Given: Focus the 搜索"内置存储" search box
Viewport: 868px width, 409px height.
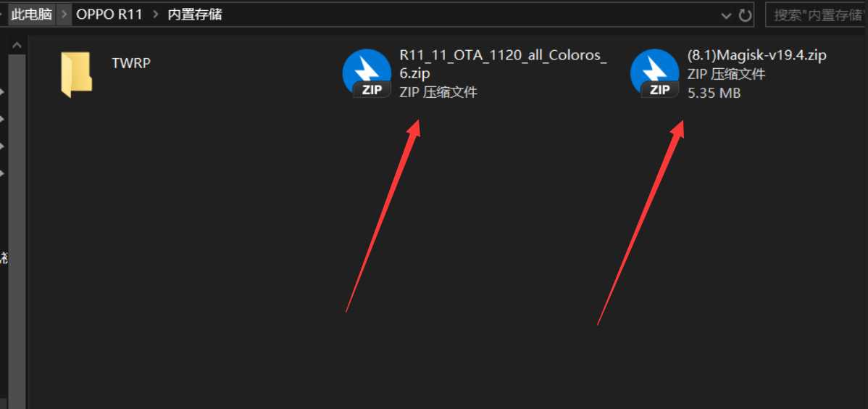Looking at the screenshot, I should click(817, 15).
